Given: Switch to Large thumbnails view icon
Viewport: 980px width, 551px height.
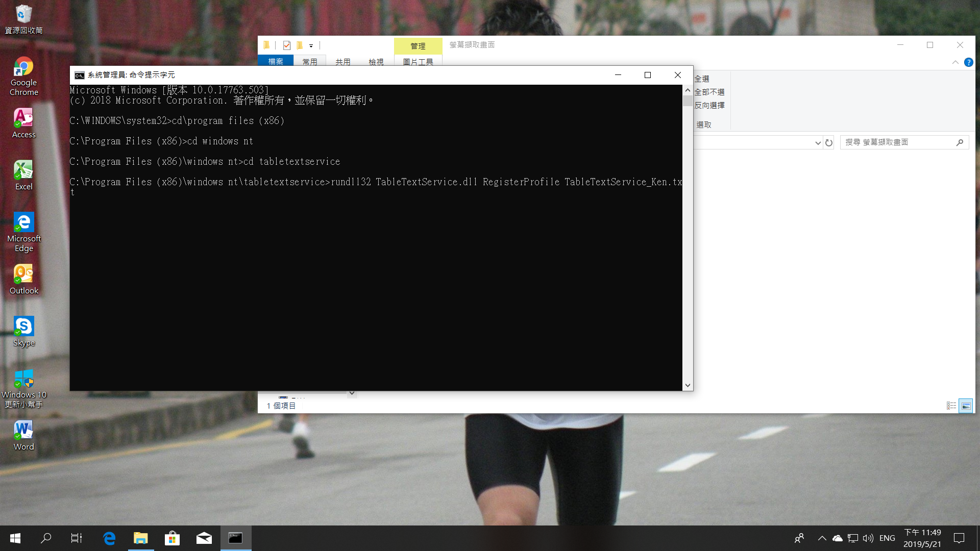Looking at the screenshot, I should pyautogui.click(x=966, y=406).
